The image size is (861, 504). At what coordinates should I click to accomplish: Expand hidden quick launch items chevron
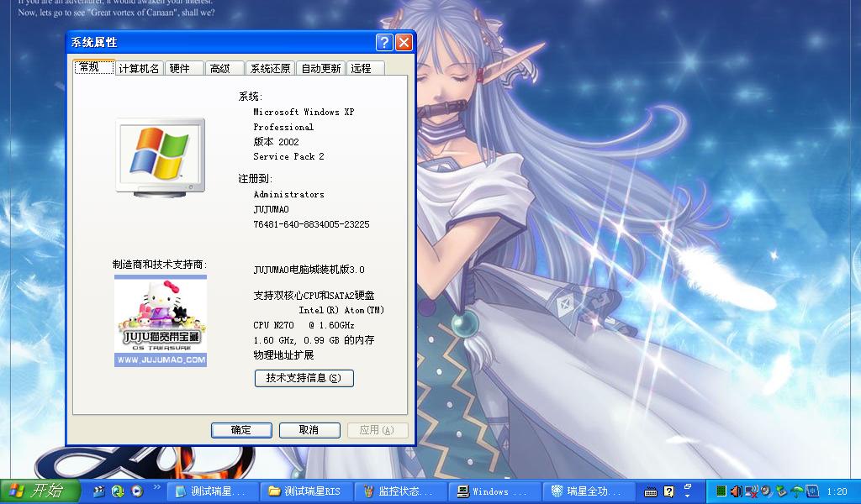point(157,486)
